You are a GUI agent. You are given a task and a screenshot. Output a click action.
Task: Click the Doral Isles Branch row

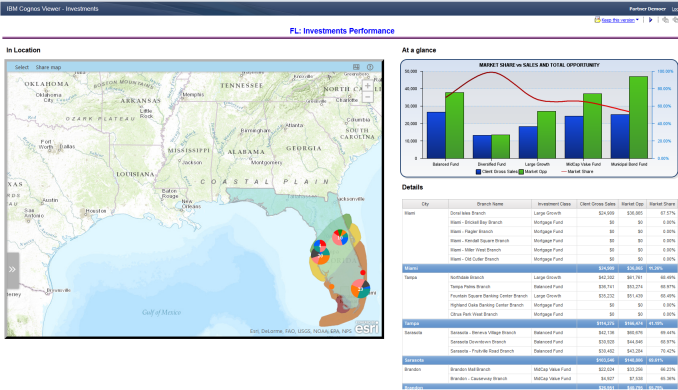(540, 213)
